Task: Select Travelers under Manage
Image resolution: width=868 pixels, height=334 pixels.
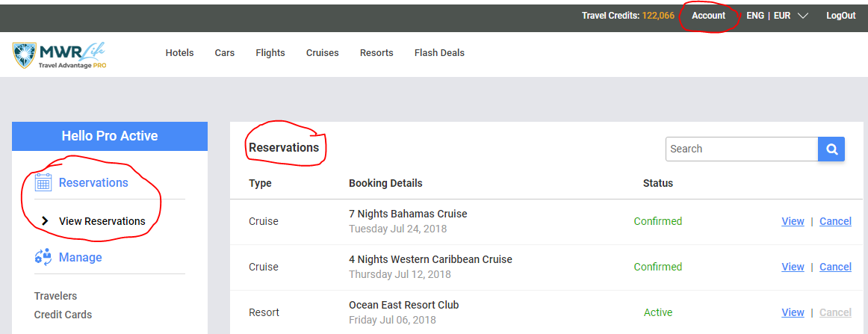Action: click(55, 296)
